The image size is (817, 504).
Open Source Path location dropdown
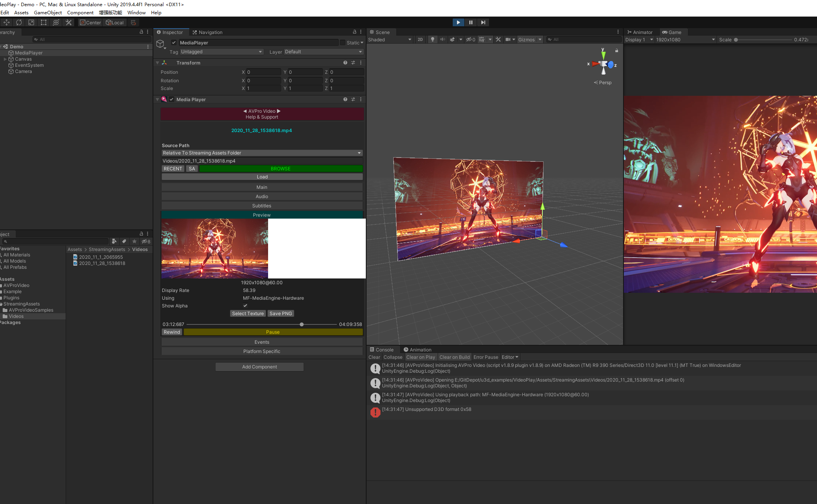(x=262, y=153)
